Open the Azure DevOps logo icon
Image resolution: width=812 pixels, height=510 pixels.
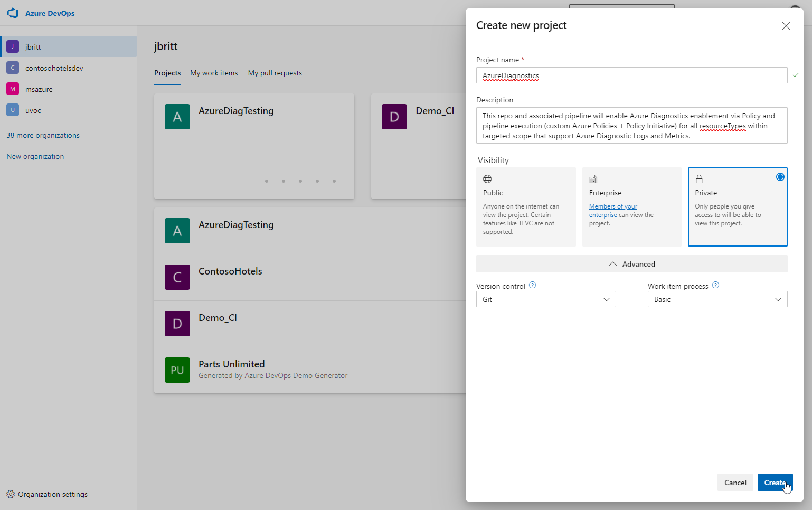13,13
